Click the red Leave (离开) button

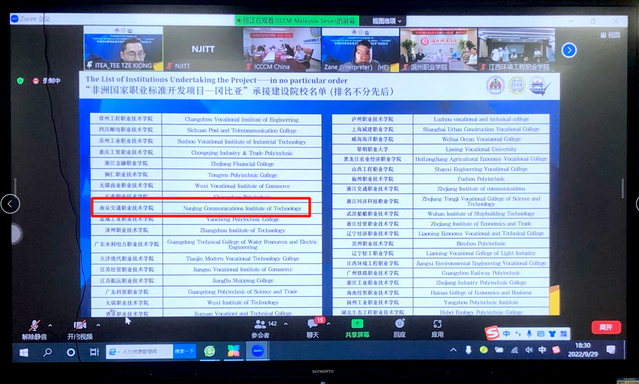click(606, 327)
